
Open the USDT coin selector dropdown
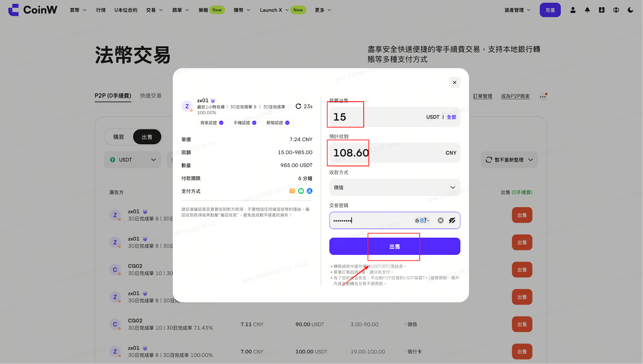point(133,160)
